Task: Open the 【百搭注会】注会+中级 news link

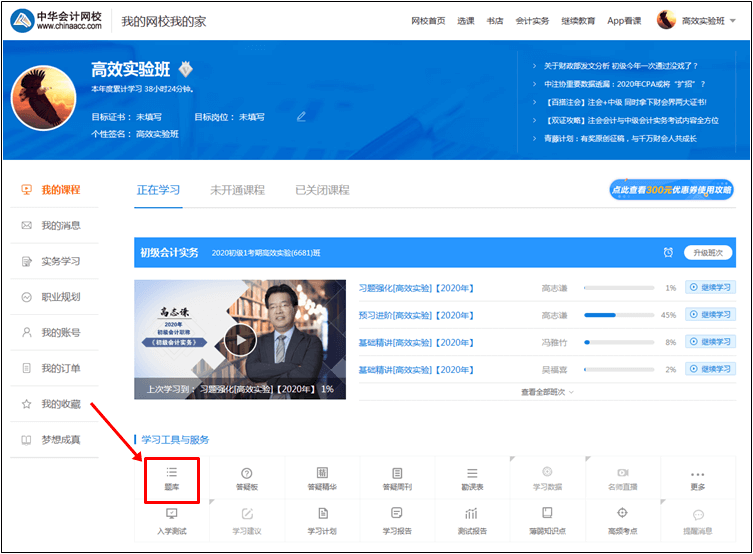Action: point(625,102)
